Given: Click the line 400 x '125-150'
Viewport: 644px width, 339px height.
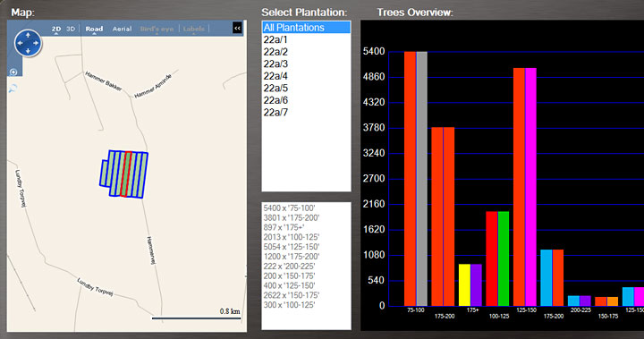Looking at the screenshot, I should tap(289, 285).
